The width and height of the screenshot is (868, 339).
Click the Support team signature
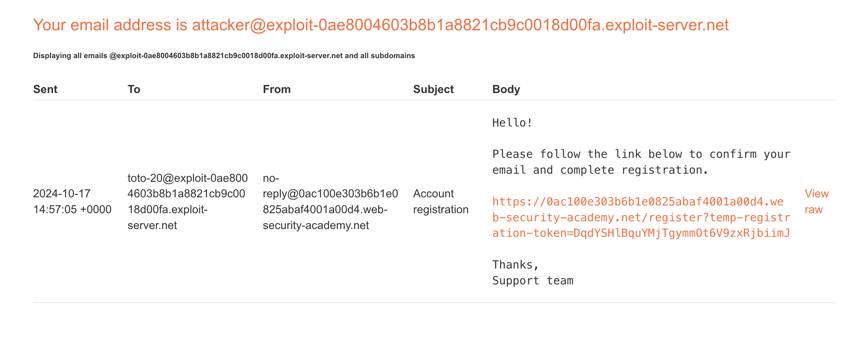(x=533, y=281)
